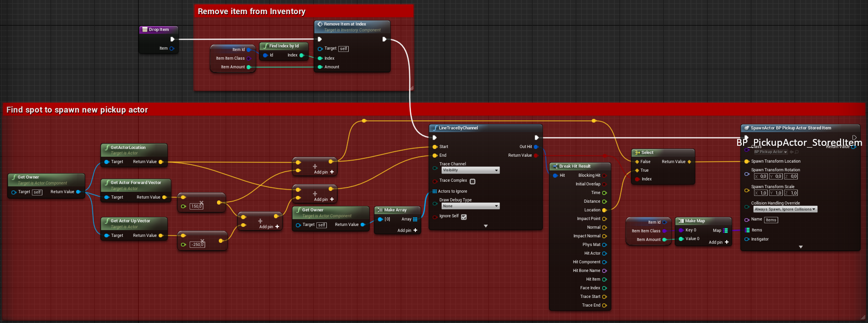Expand advanced pins on the SpawnActor node
Image resolution: width=868 pixels, height=323 pixels.
[x=801, y=247]
